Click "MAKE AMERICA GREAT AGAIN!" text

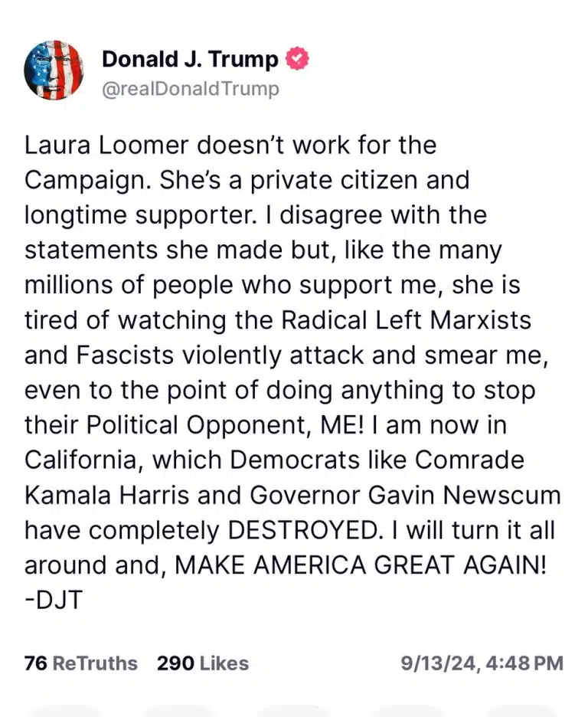click(x=361, y=565)
